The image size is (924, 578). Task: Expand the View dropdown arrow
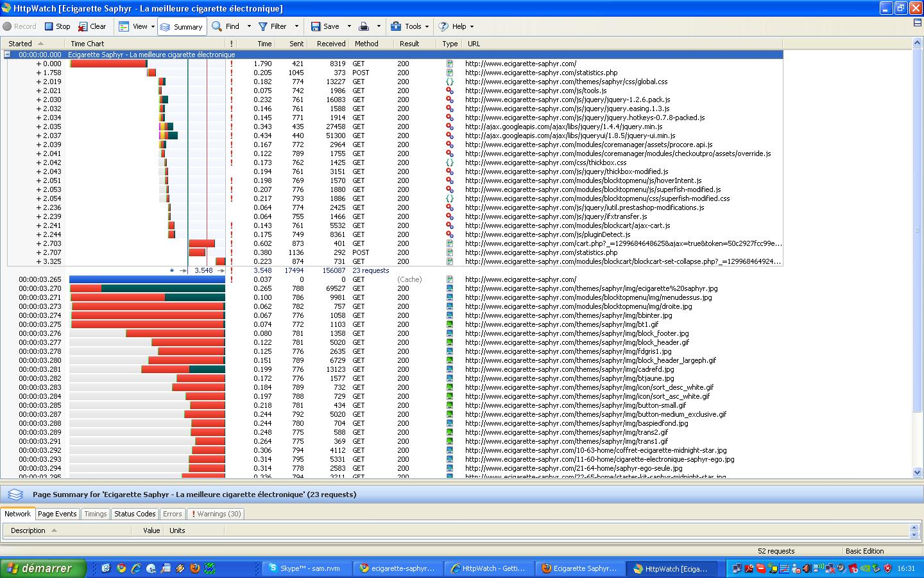point(153,26)
